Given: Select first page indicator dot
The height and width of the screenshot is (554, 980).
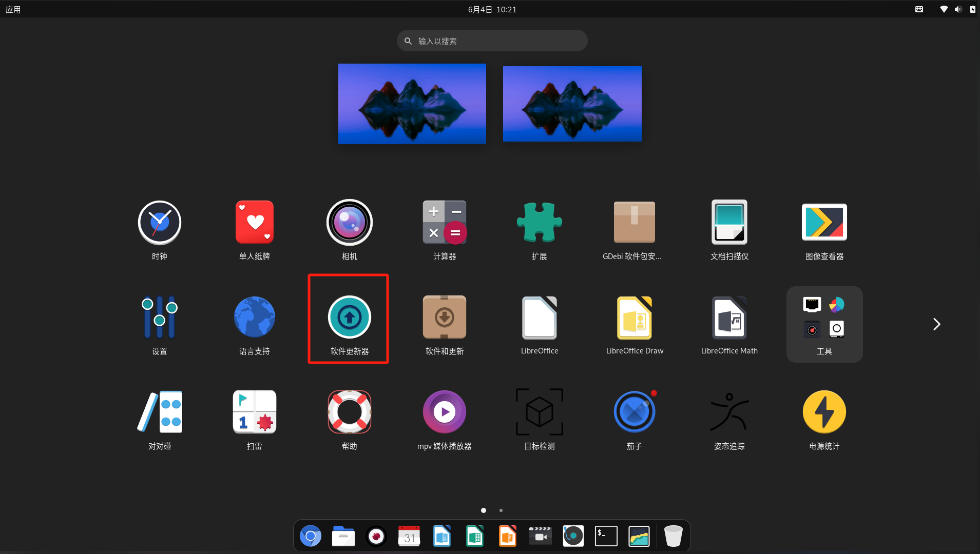Looking at the screenshot, I should pos(484,510).
